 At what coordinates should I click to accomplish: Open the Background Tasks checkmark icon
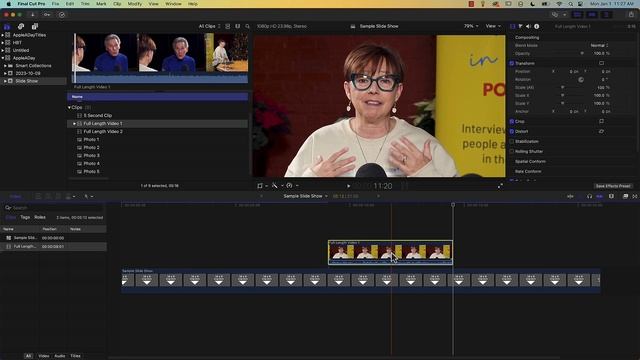(62, 15)
